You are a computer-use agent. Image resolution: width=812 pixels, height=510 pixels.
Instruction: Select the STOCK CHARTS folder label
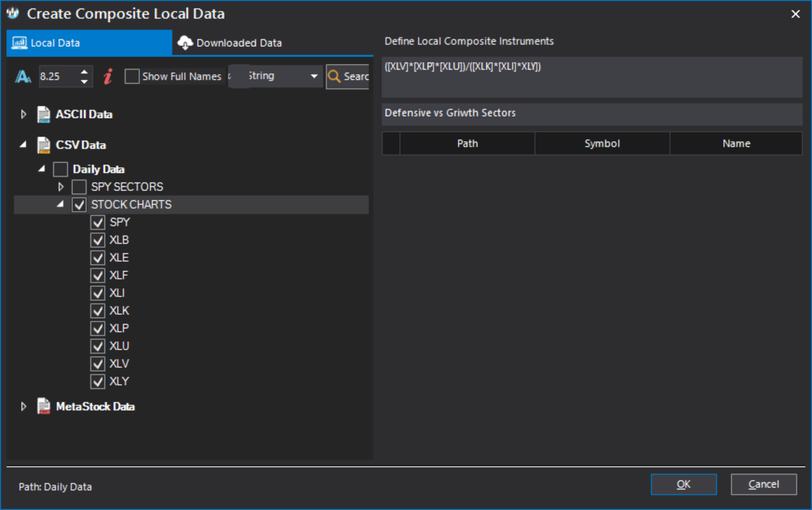click(x=132, y=205)
